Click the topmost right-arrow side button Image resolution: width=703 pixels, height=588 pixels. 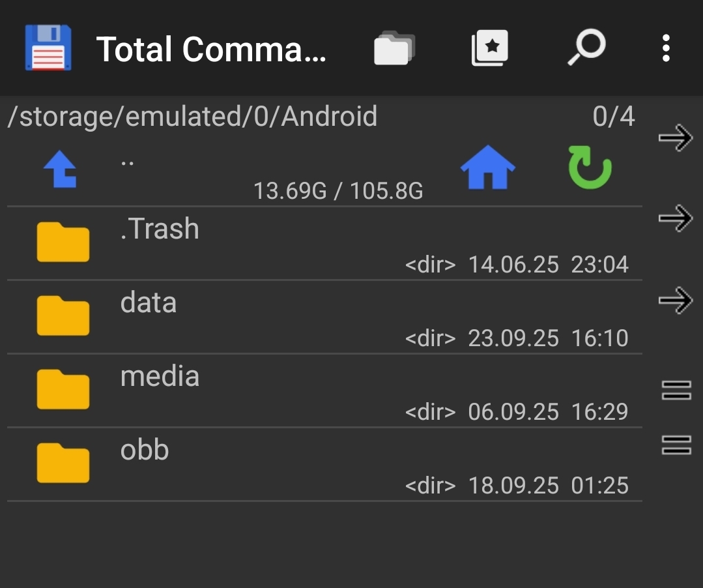676,138
